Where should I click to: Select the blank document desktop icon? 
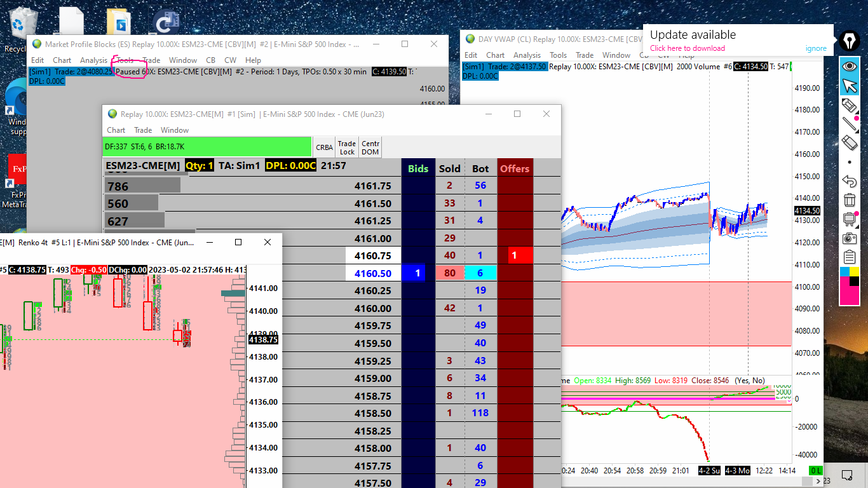[71, 21]
